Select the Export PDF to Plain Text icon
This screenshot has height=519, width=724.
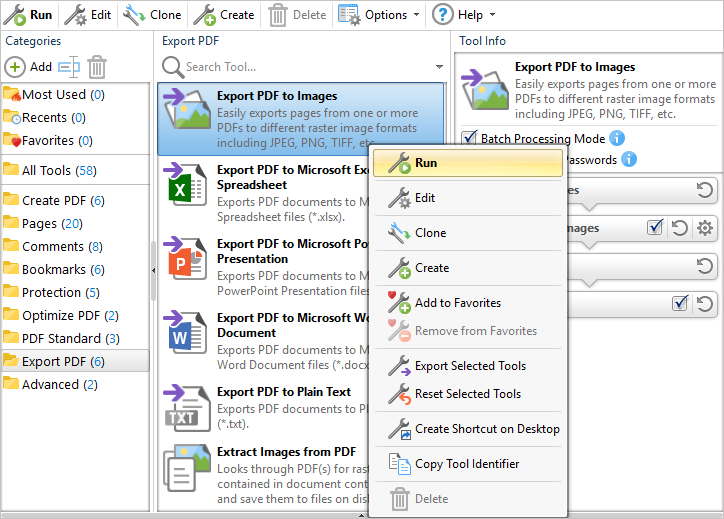point(187,407)
